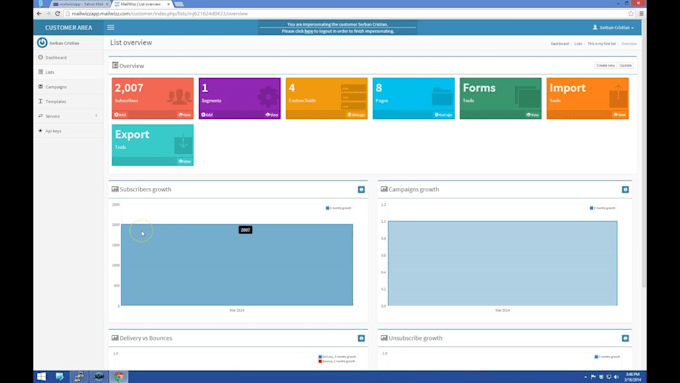Viewport: 680px width, 383px height.
Task: Click the Update button
Action: [x=626, y=65]
